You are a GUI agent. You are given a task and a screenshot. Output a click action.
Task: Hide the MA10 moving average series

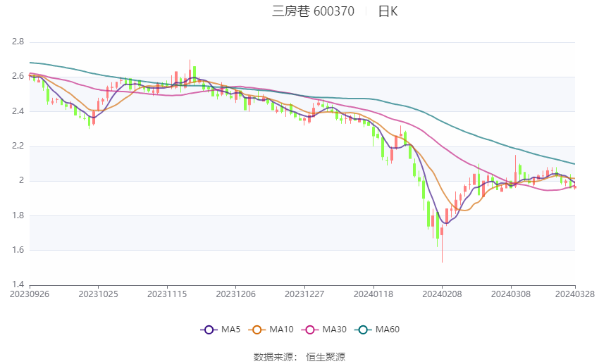[x=257, y=330]
